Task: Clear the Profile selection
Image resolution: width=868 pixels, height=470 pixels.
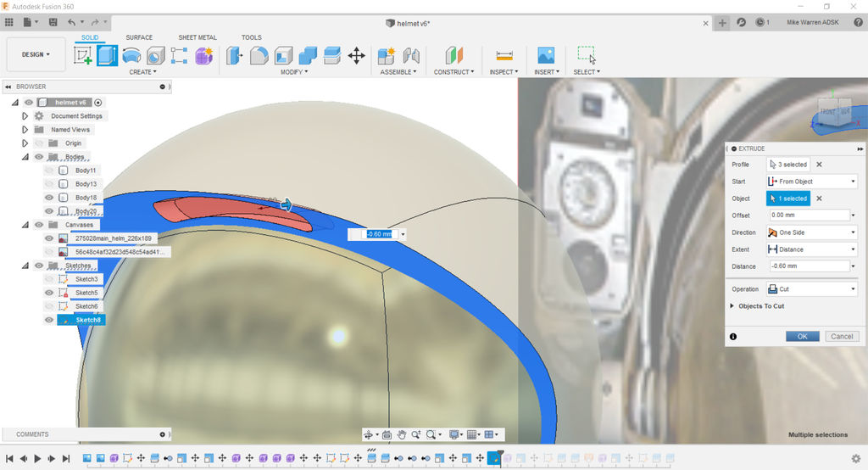Action: pyautogui.click(x=820, y=165)
